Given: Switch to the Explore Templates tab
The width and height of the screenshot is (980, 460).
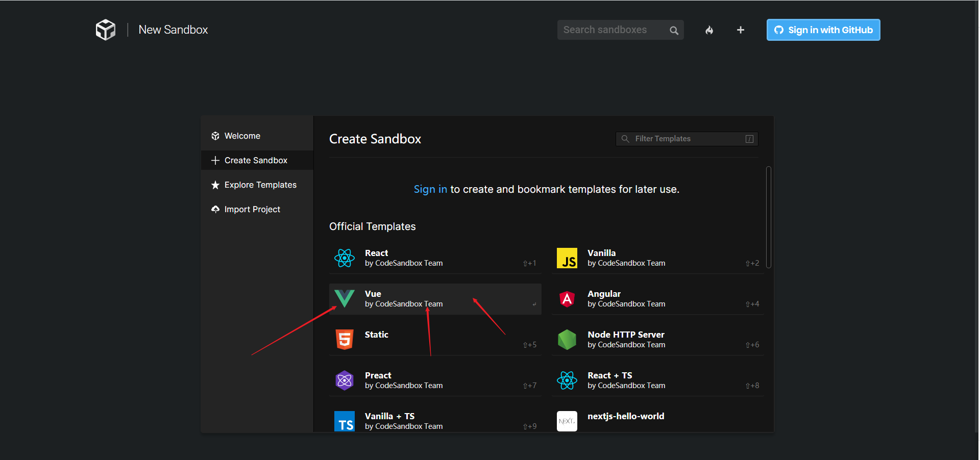Looking at the screenshot, I should (x=257, y=185).
